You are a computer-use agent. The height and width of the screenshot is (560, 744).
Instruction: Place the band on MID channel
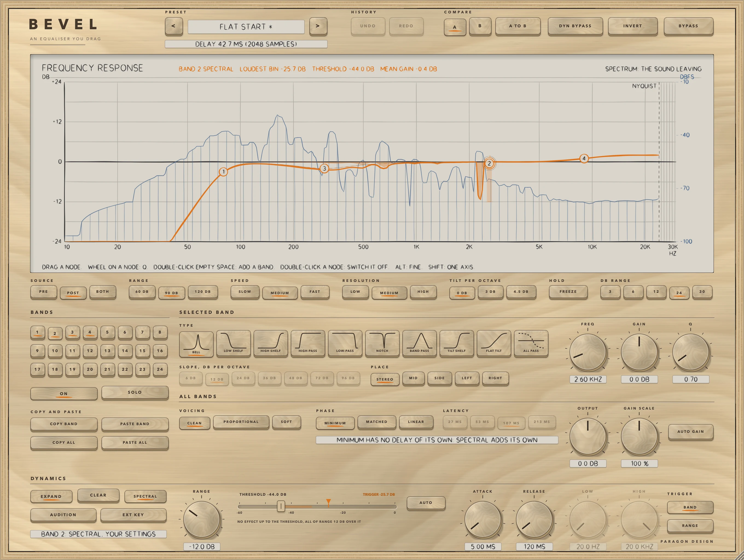pyautogui.click(x=413, y=378)
